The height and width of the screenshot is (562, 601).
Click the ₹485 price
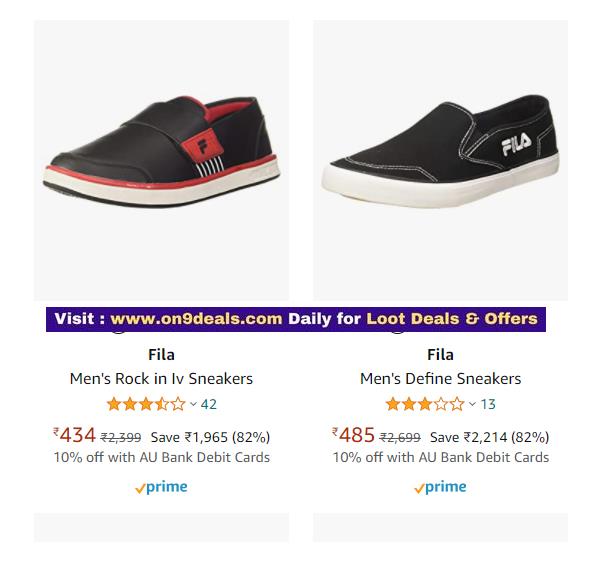pos(354,435)
